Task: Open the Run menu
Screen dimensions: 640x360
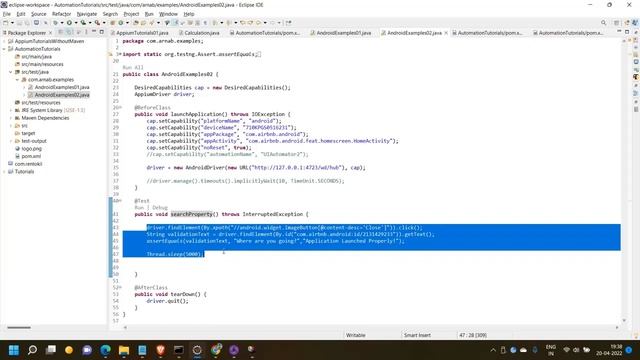Action: click(x=149, y=14)
